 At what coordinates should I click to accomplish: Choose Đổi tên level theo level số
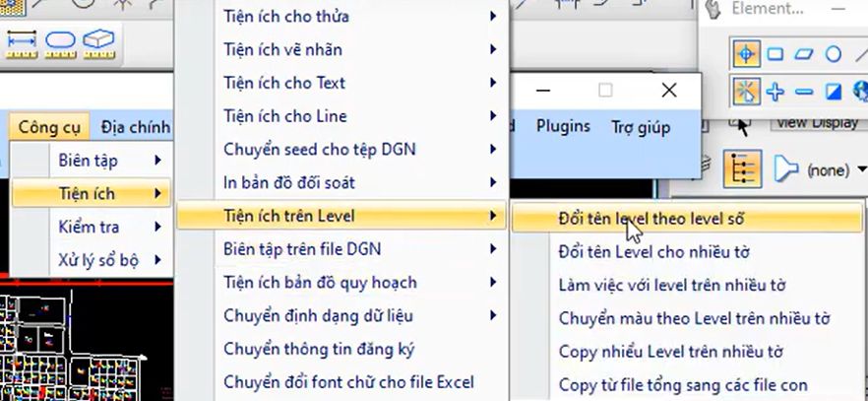pos(687,218)
